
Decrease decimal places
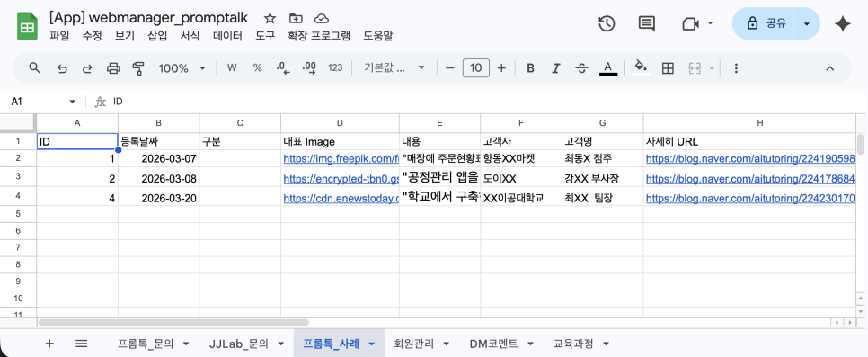tap(283, 68)
